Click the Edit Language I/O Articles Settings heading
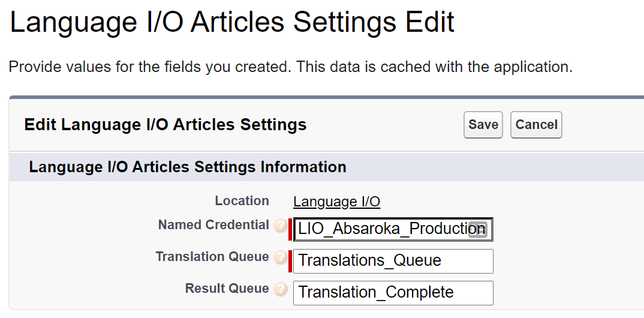This screenshot has width=644, height=318. [x=165, y=125]
